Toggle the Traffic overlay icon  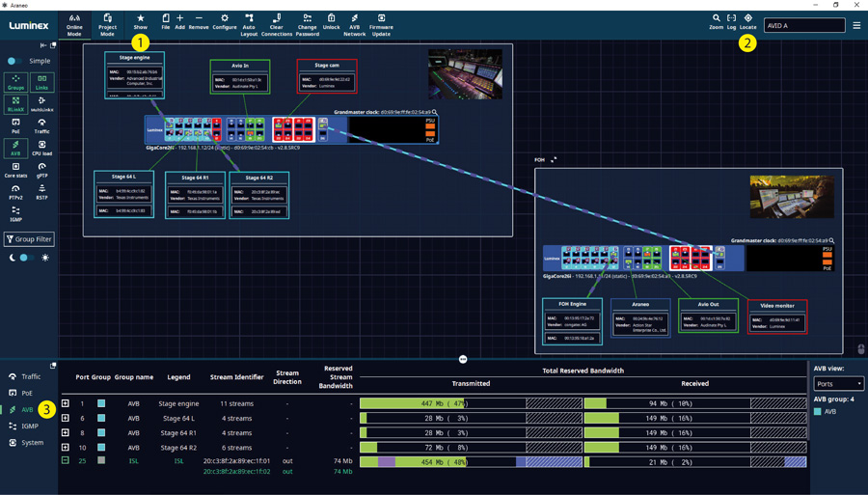pos(42,125)
